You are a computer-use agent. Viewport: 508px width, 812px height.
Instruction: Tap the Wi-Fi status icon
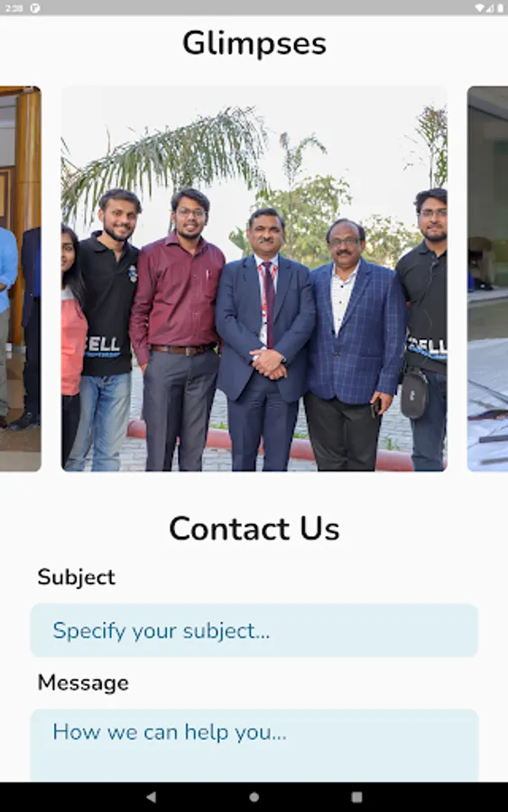tap(479, 8)
